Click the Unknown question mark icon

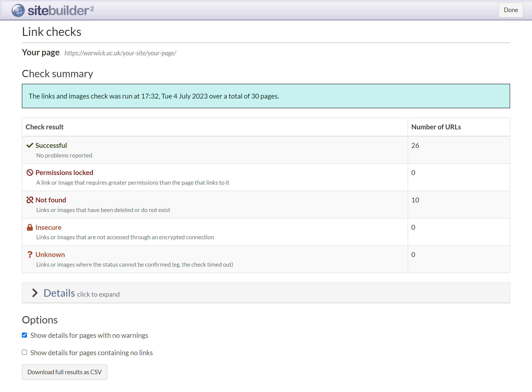(30, 254)
